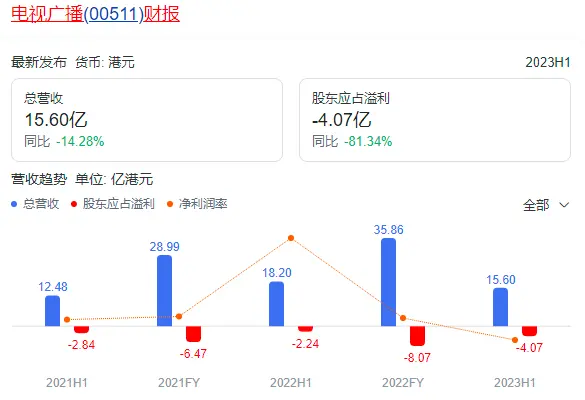
Task: Click the 2022FY orange net margin point
Action: point(403,318)
